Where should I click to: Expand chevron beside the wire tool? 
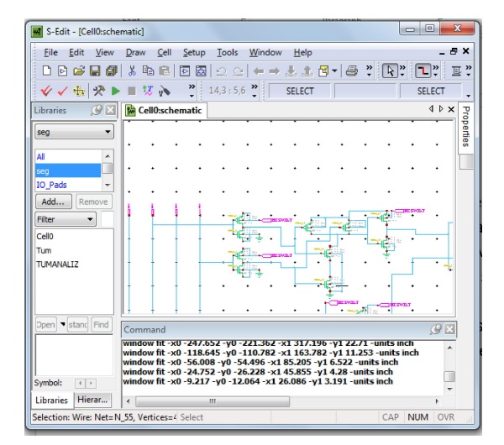point(435,71)
